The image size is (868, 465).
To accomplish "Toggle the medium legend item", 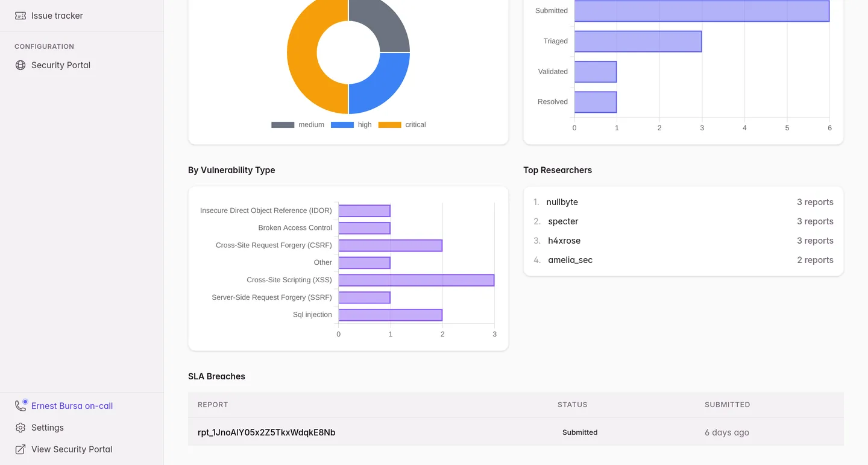I will point(298,125).
